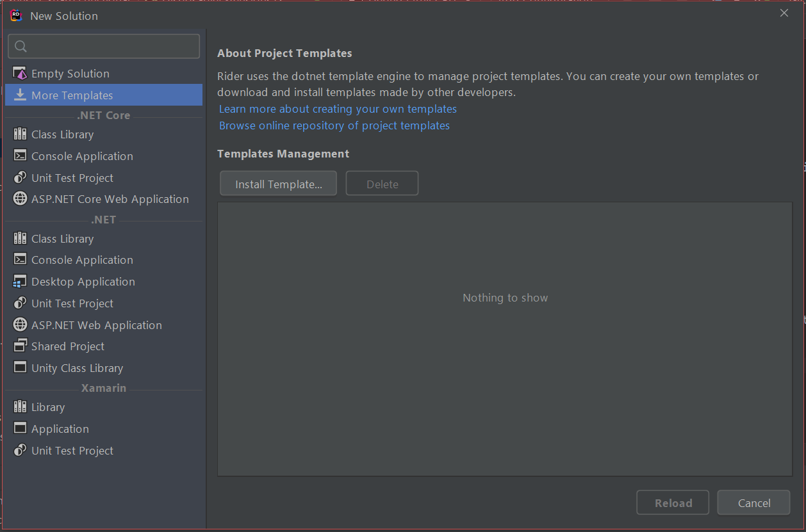The image size is (806, 532).
Task: Select the Xamarin Library template
Action: [x=48, y=407]
